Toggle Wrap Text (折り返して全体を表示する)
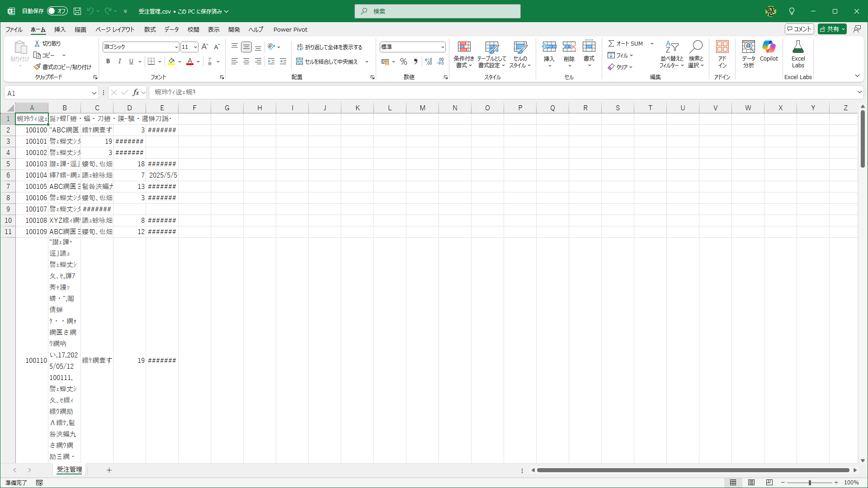 click(330, 47)
